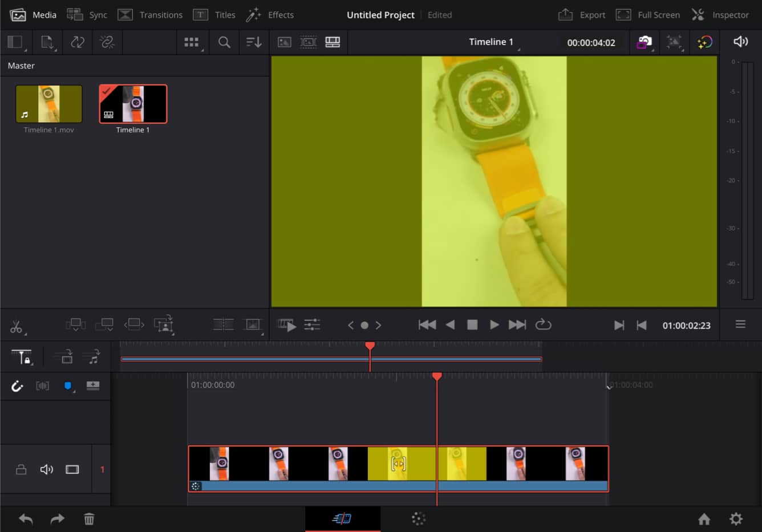Screen dimensions: 762x532
Task: Mute track 1 audio
Action: (46, 469)
